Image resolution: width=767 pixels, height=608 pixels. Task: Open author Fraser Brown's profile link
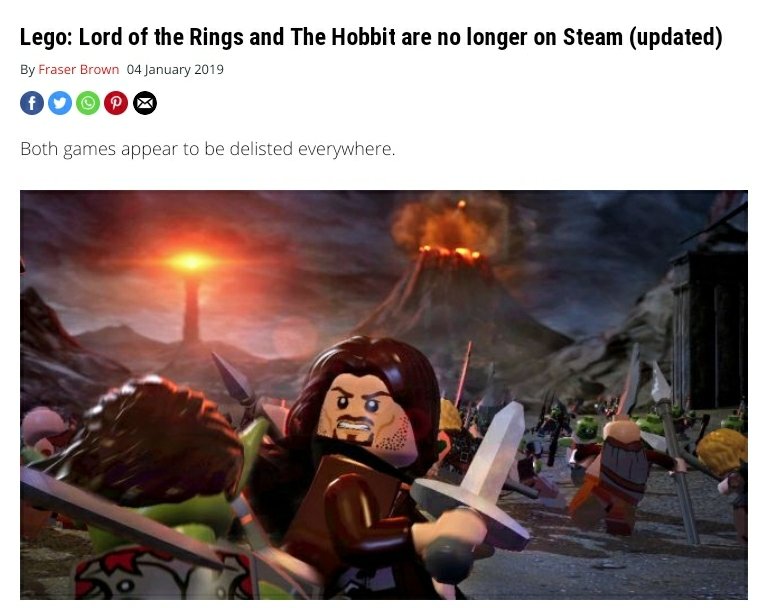79,69
